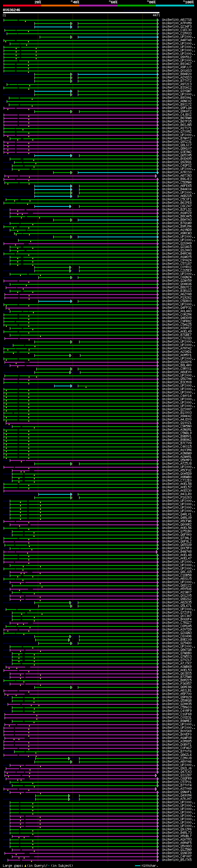Open the UniRef100_B0VSK8 hit

pyautogui.click(x=177, y=731)
